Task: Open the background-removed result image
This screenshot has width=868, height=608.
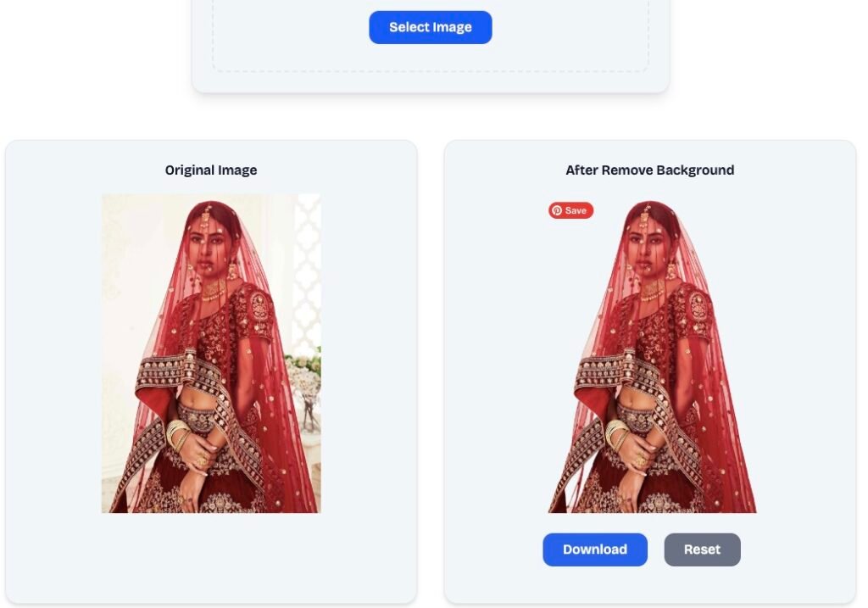Action: click(x=652, y=356)
